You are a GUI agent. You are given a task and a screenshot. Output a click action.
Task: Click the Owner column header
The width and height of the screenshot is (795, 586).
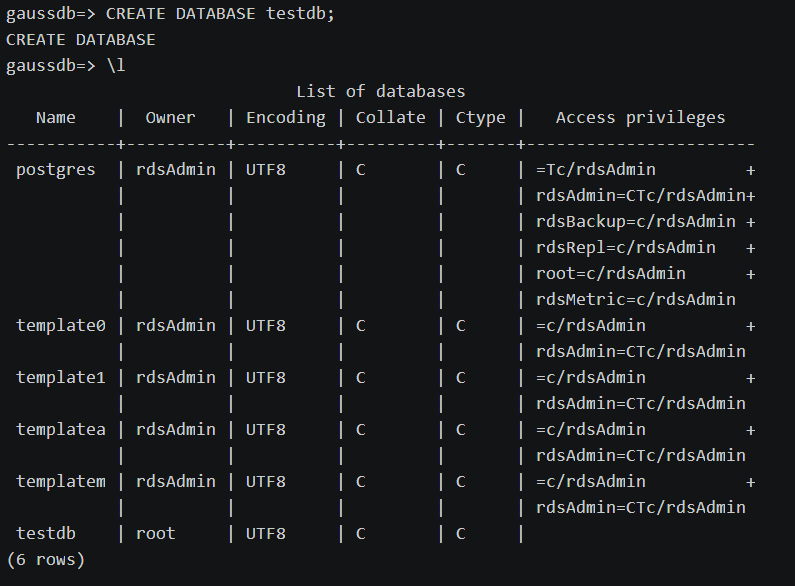pos(170,117)
